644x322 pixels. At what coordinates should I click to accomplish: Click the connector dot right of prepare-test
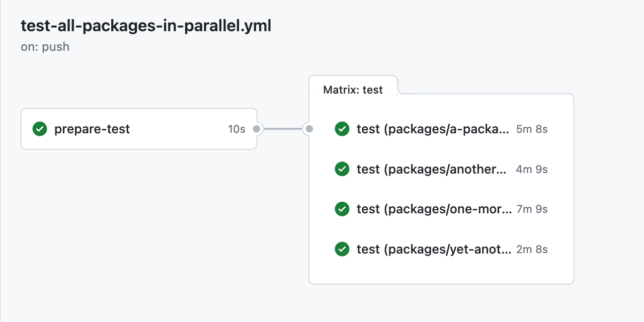(258, 129)
